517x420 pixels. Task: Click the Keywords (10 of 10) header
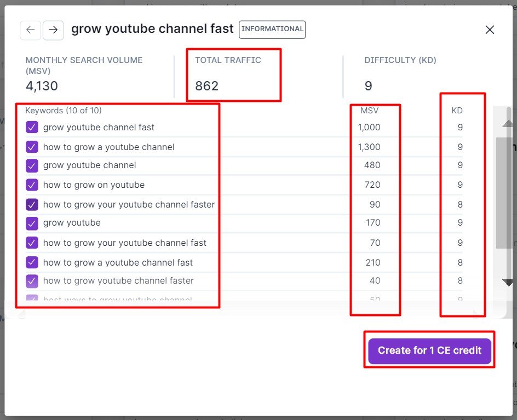[x=64, y=111]
